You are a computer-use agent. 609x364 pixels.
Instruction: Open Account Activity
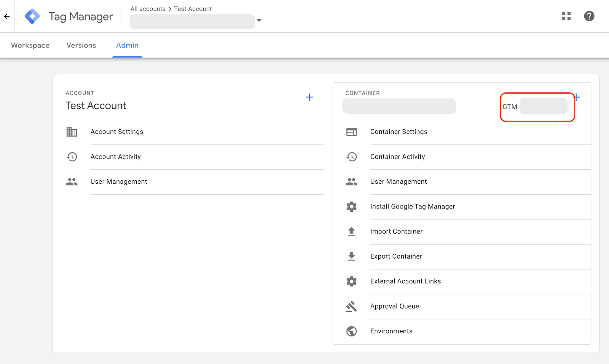coord(116,157)
